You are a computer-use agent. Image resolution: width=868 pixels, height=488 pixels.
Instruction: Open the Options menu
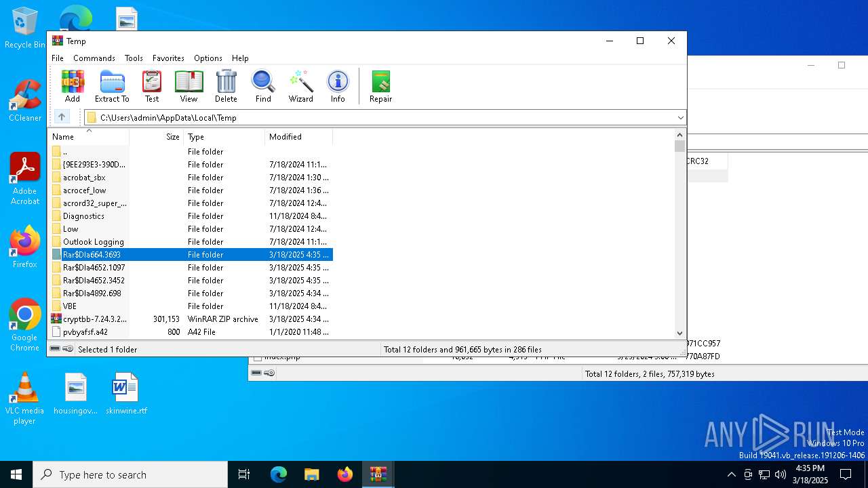click(x=208, y=58)
